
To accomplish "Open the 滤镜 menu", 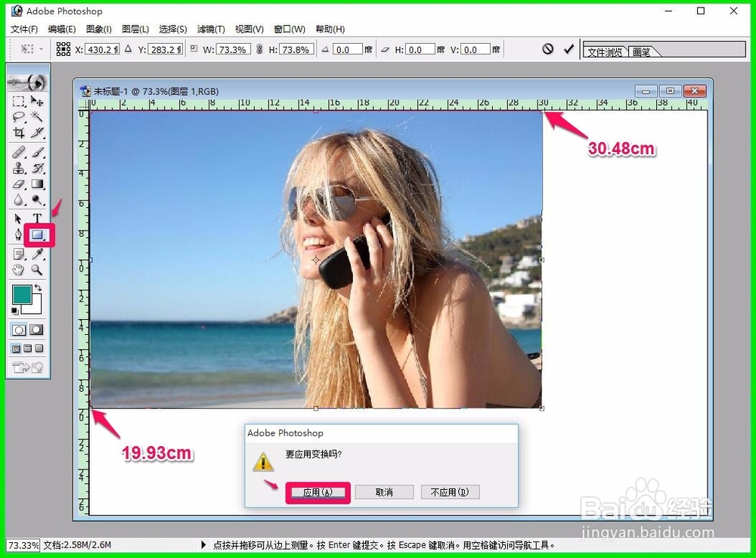I will (x=209, y=29).
